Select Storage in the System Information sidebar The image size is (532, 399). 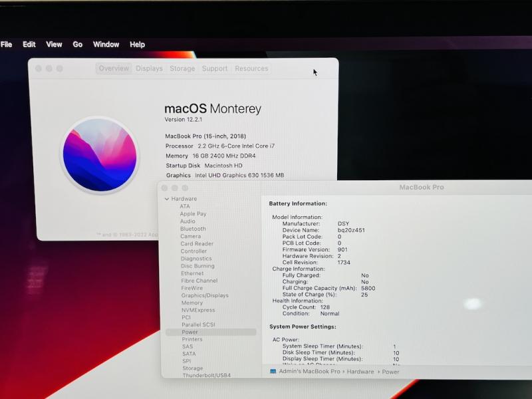point(193,368)
